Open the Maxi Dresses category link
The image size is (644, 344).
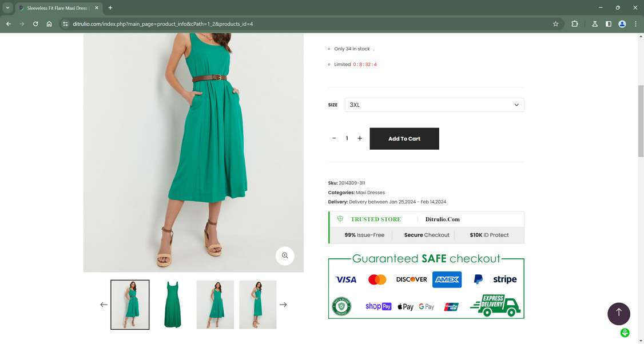369,193
